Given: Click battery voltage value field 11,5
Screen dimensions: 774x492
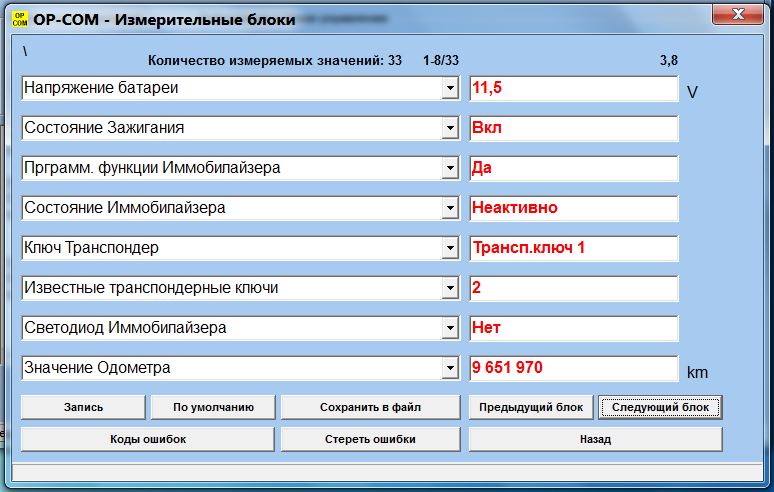Looking at the screenshot, I should (574, 88).
